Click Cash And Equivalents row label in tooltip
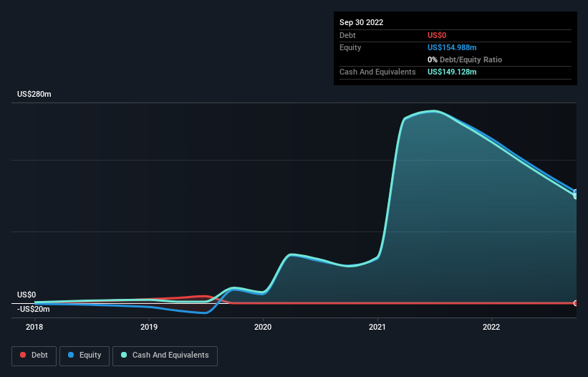The height and width of the screenshot is (377, 588). (377, 72)
